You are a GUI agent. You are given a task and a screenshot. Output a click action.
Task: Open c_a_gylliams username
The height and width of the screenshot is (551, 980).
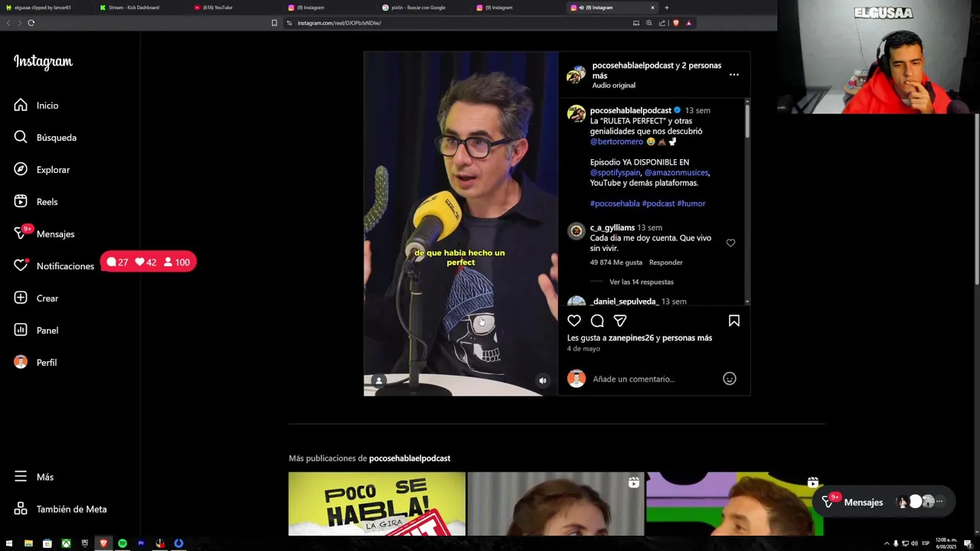[612, 227]
